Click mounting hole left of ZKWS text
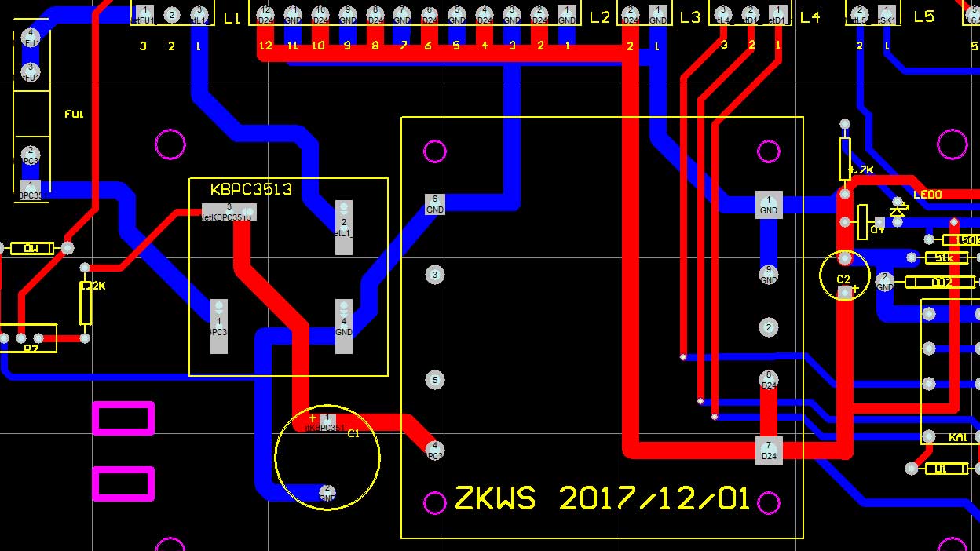This screenshot has height=551, width=980. coord(434,502)
